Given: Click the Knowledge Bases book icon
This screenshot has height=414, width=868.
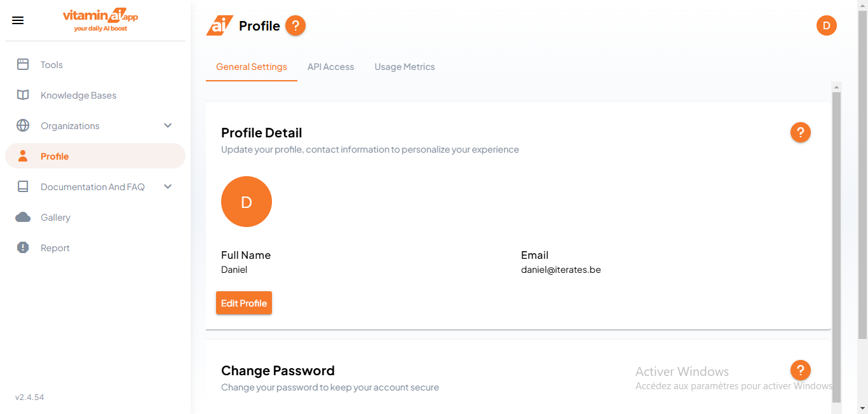Looking at the screenshot, I should tap(23, 95).
